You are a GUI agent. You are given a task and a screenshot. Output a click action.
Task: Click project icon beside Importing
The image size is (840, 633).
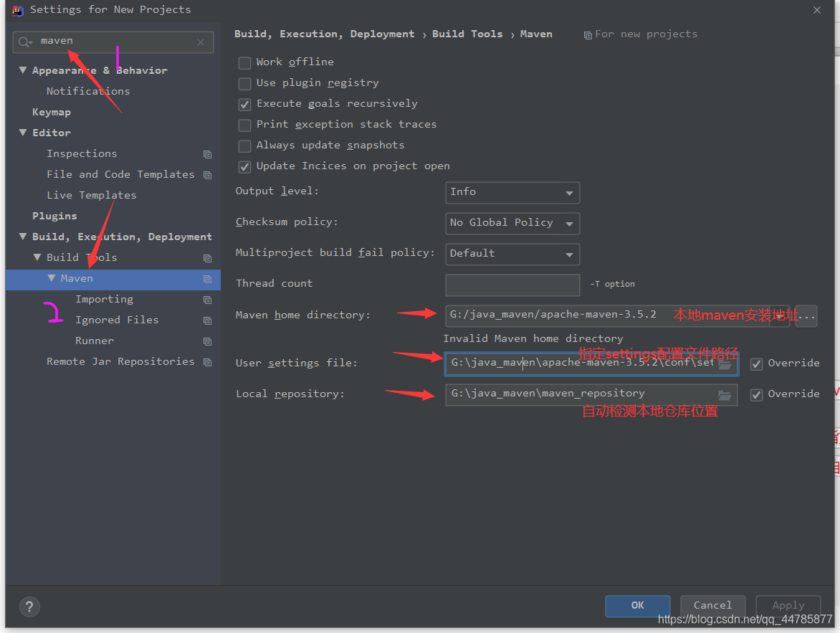207,300
